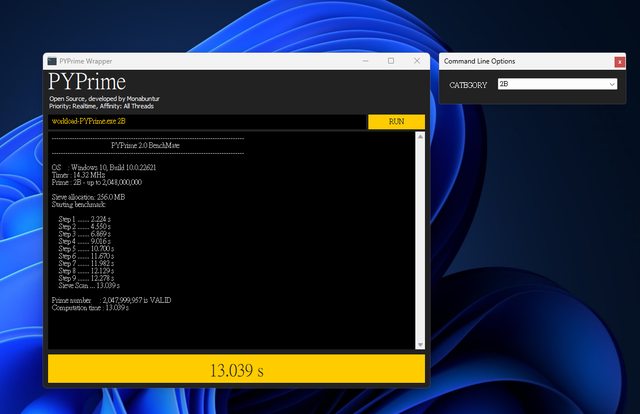Maximize the PYPrime Wrapper window
The height and width of the screenshot is (414, 640).
[x=390, y=61]
